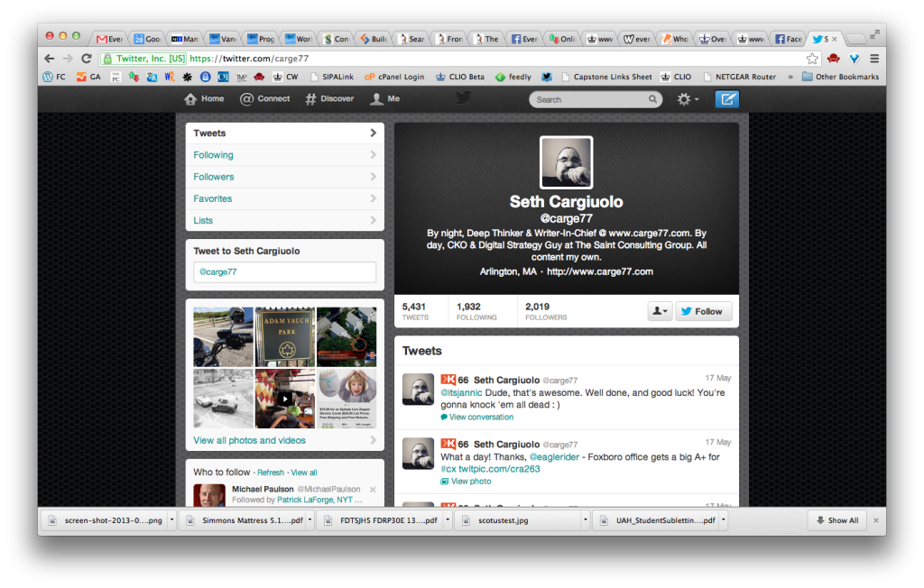Open the user actions dropdown next to Follow
This screenshot has height=588, width=924.
point(660,311)
